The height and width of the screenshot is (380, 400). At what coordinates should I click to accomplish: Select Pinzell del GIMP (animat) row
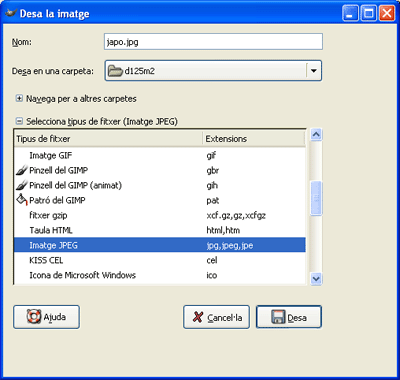point(160,185)
